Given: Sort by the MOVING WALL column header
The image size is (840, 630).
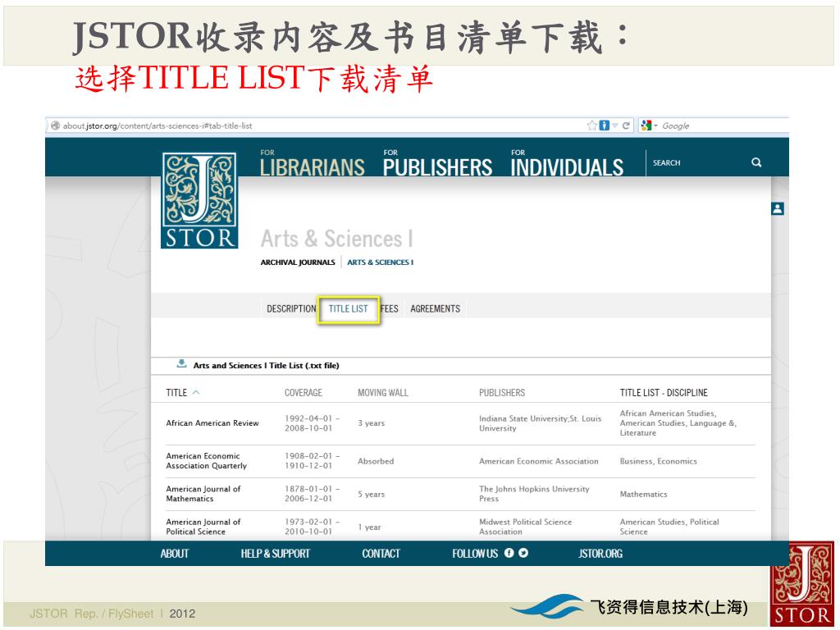Looking at the screenshot, I should coord(382,393).
